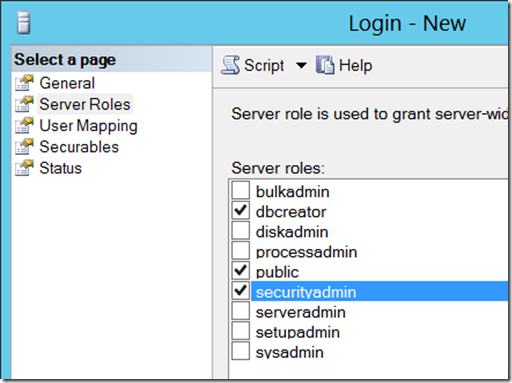The image size is (512, 383).
Task: Select the processadmin role name
Action: pos(306,253)
